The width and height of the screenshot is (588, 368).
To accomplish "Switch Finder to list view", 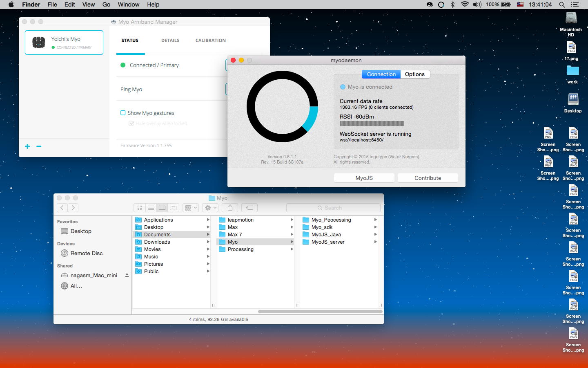I will click(x=151, y=208).
